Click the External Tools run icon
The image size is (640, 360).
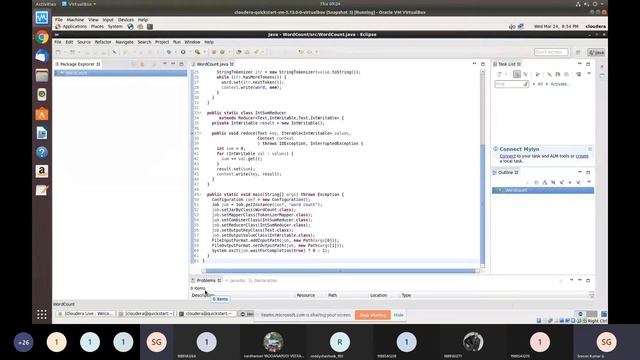point(198,52)
